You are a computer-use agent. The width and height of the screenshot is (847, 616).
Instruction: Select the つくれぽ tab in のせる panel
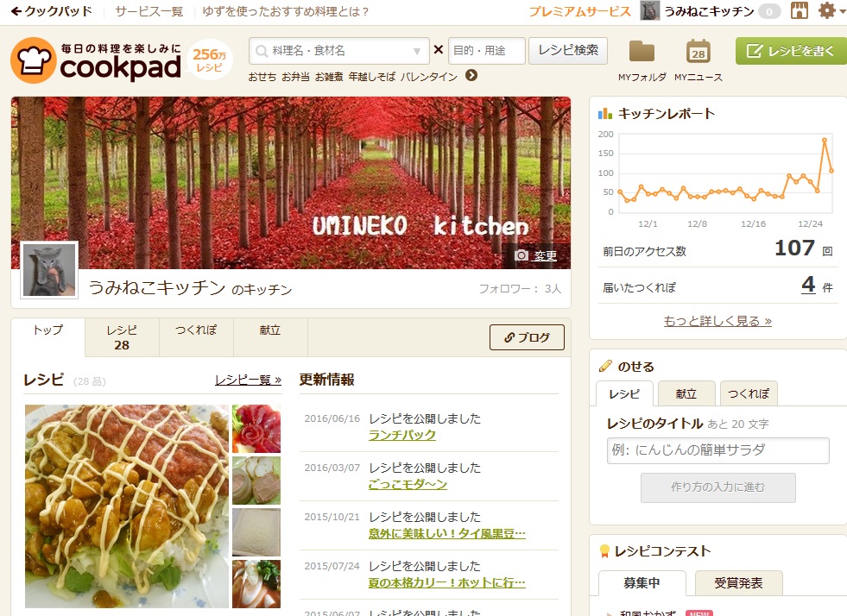(x=749, y=393)
